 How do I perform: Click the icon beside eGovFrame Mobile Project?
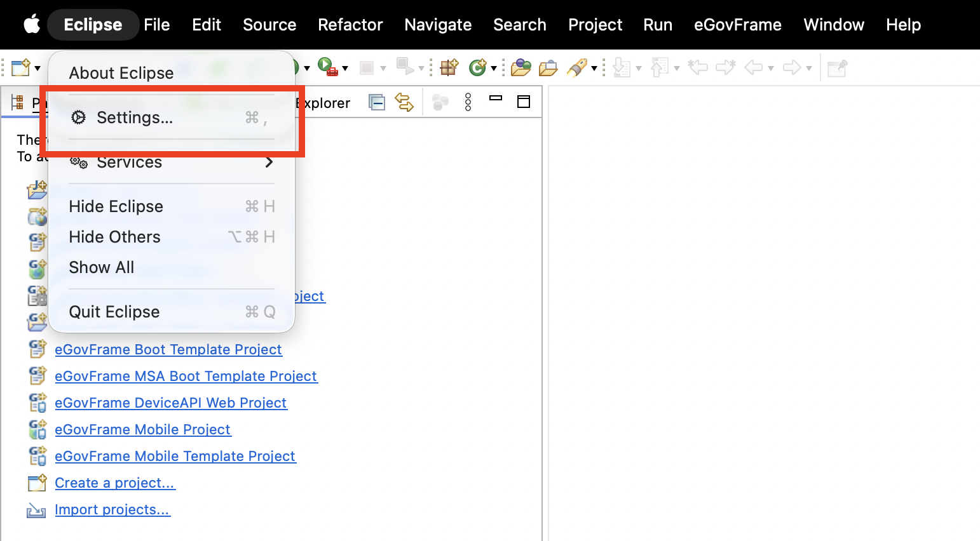click(x=37, y=429)
